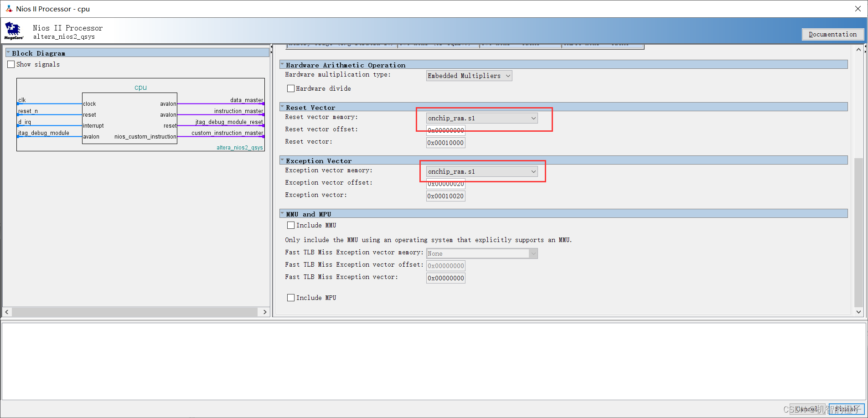
Task: Click the data_master port label
Action: click(x=247, y=100)
